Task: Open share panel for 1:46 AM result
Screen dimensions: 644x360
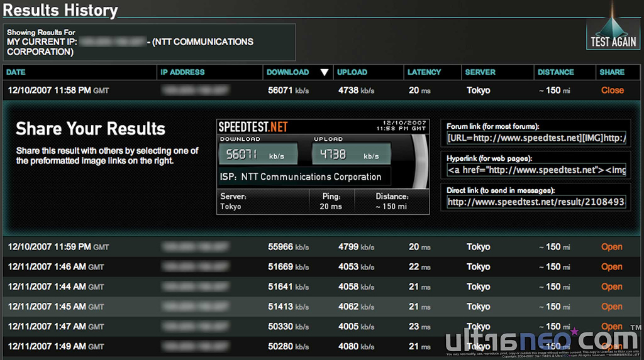Action: (611, 267)
